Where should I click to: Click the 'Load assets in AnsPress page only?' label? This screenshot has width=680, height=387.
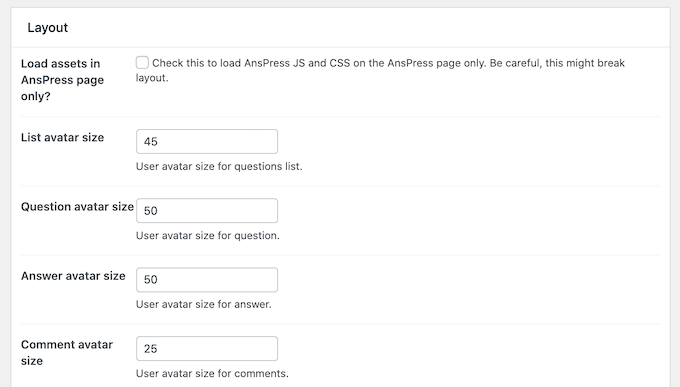tap(62, 80)
